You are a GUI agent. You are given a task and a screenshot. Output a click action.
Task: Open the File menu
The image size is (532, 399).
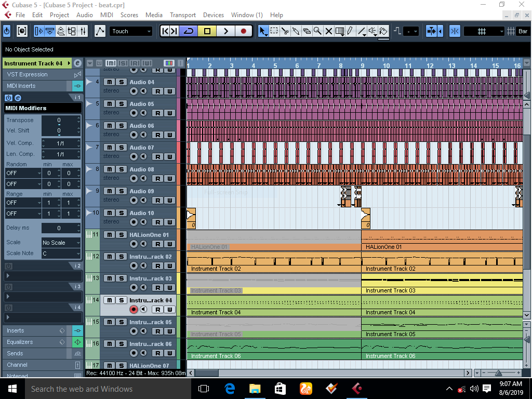20,15
